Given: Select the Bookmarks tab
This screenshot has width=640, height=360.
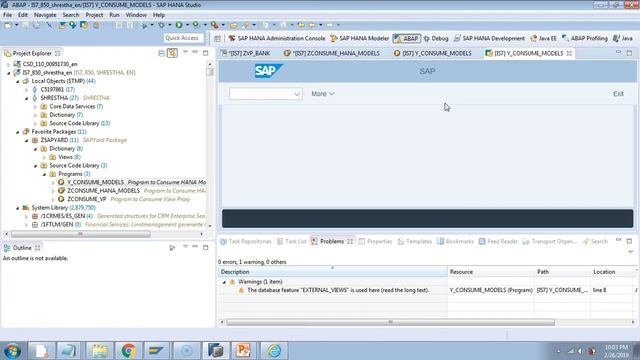Looking at the screenshot, I should 456,242.
